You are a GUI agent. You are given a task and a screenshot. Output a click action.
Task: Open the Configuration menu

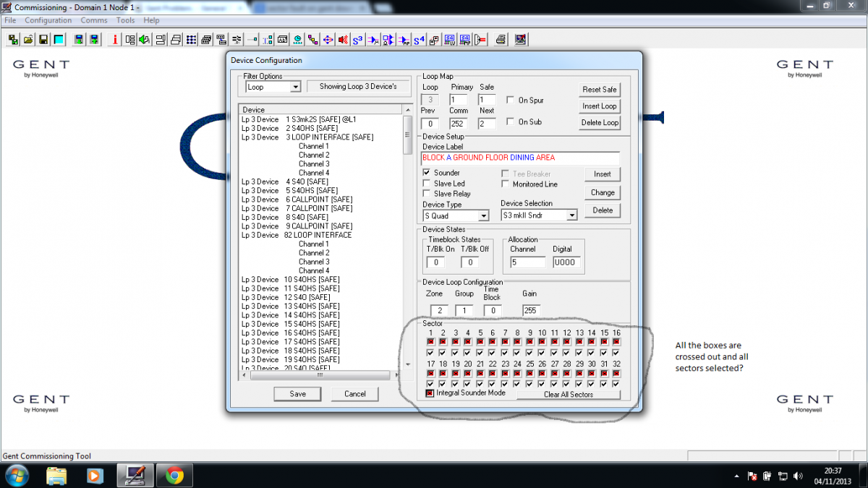pyautogui.click(x=48, y=20)
